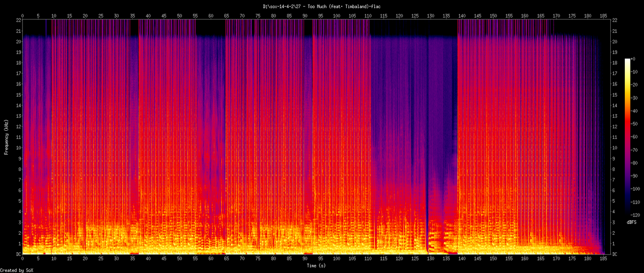Click "10" on the top time axis
The image size is (644, 273).
(x=54, y=15)
